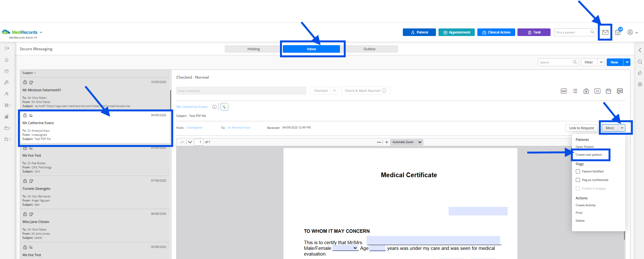
Task: Click the Link to Request button
Action: [581, 128]
